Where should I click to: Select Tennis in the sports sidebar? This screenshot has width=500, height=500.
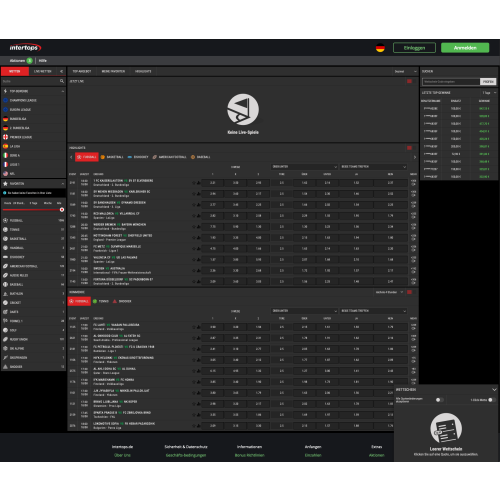coord(33,230)
